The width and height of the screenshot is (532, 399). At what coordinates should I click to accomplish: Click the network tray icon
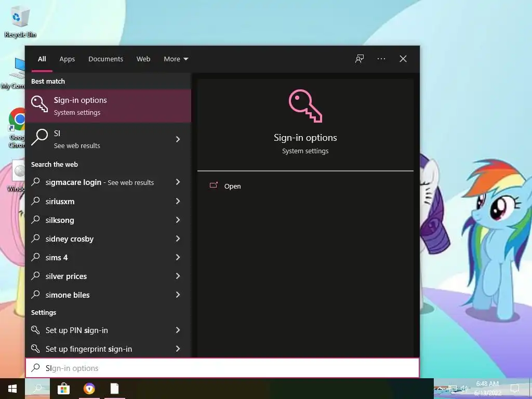[x=453, y=389]
